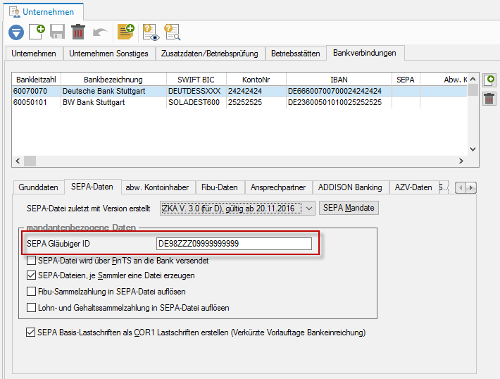Viewport: 500px width, 379px height.
Task: Switch to the Unternehmen tab
Action: point(34,54)
